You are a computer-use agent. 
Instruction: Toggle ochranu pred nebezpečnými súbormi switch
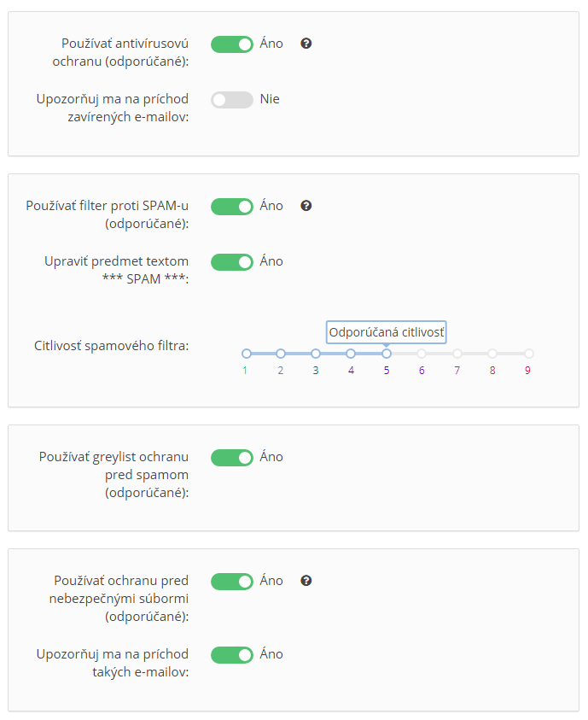232,582
